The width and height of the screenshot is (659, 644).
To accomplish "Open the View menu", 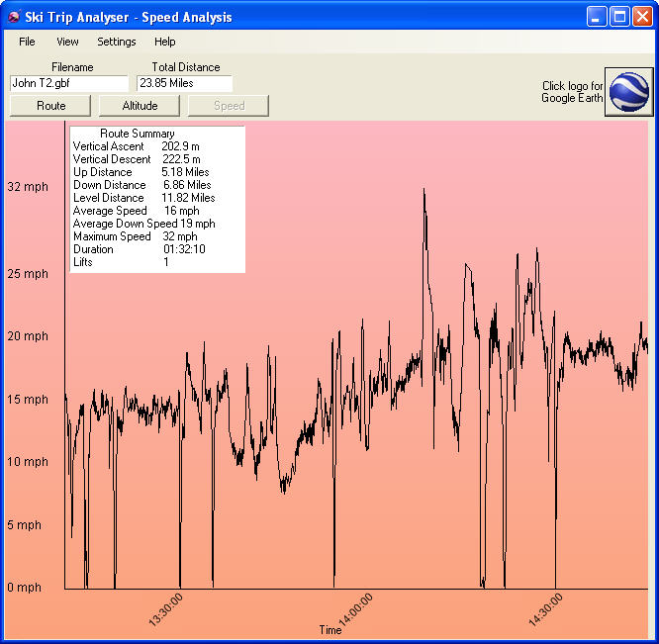I will tap(67, 42).
